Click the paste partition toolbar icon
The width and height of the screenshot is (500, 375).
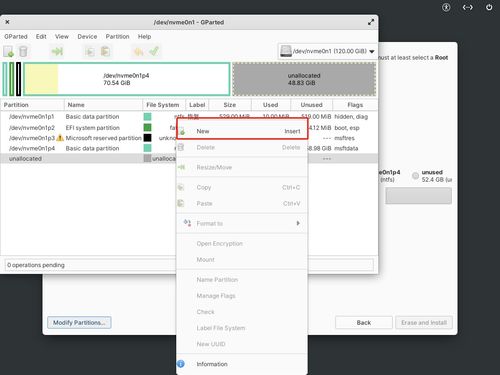[x=105, y=52]
